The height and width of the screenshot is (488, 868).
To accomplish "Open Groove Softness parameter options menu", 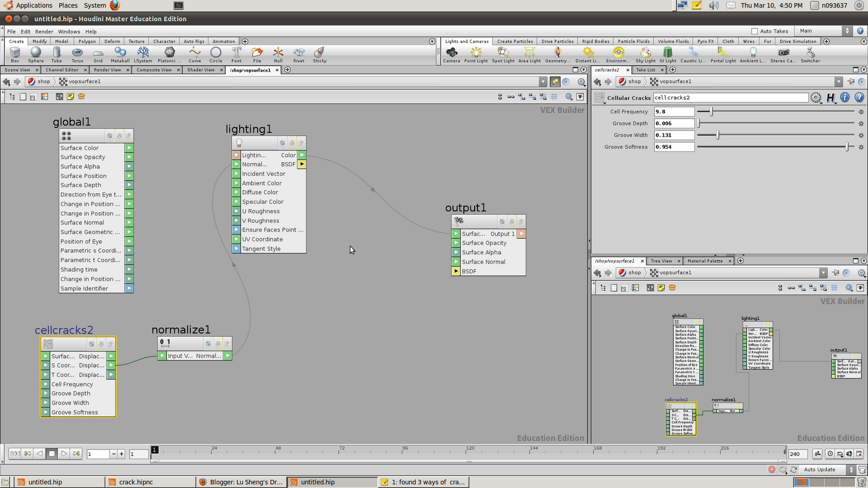I will [861, 147].
